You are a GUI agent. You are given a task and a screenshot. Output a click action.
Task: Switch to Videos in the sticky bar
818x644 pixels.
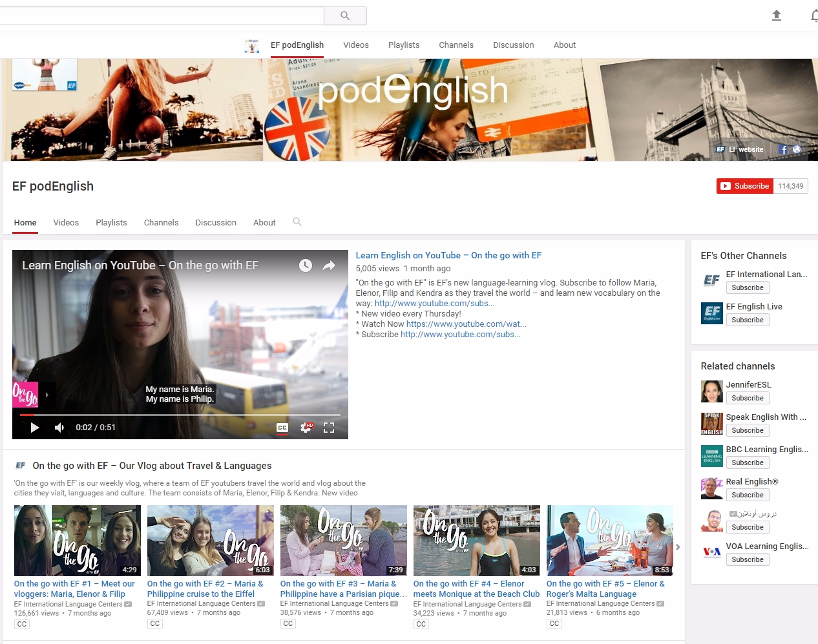point(356,45)
